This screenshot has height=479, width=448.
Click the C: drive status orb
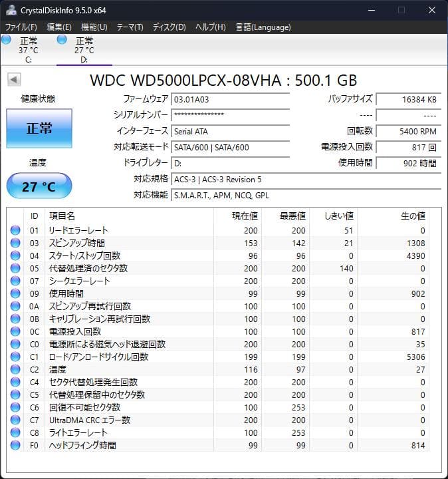(6, 40)
